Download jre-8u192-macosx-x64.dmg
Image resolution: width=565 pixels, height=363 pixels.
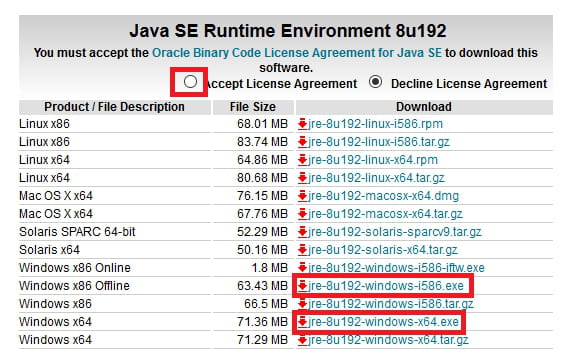click(x=383, y=196)
